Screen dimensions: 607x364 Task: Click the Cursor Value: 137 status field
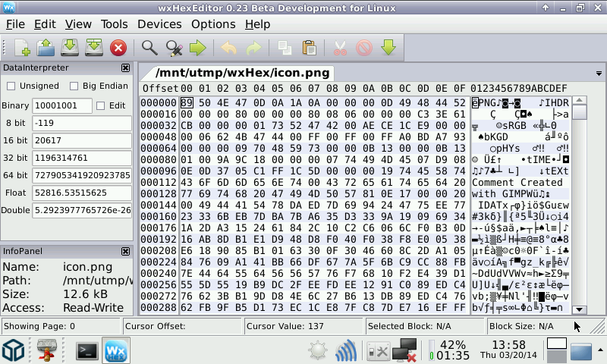click(303, 327)
